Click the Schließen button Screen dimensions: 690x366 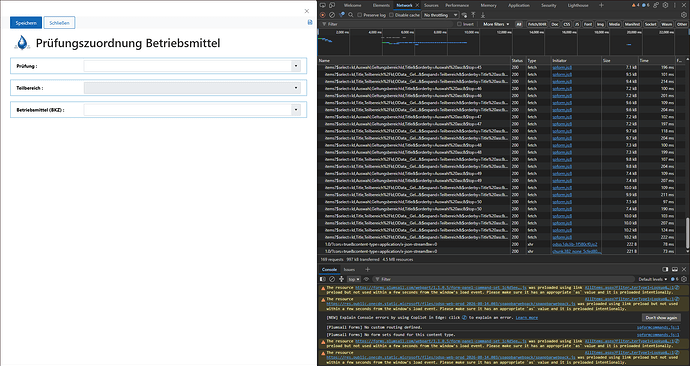(x=59, y=23)
